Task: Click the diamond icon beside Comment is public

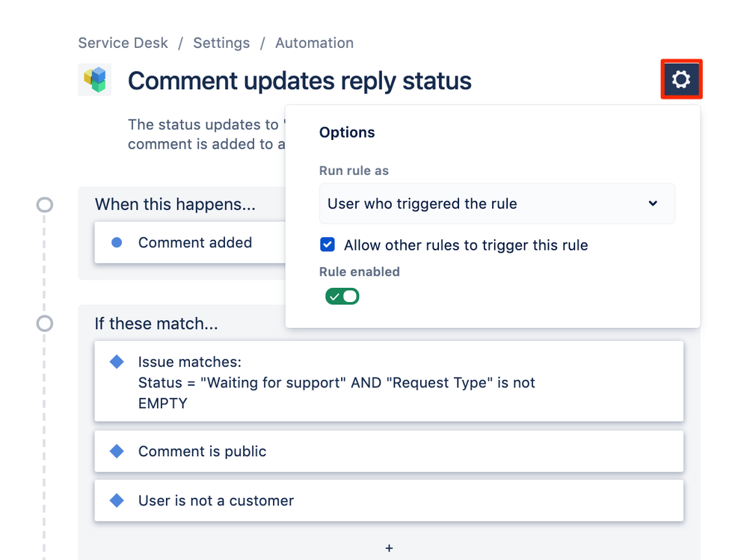Action: tap(117, 451)
